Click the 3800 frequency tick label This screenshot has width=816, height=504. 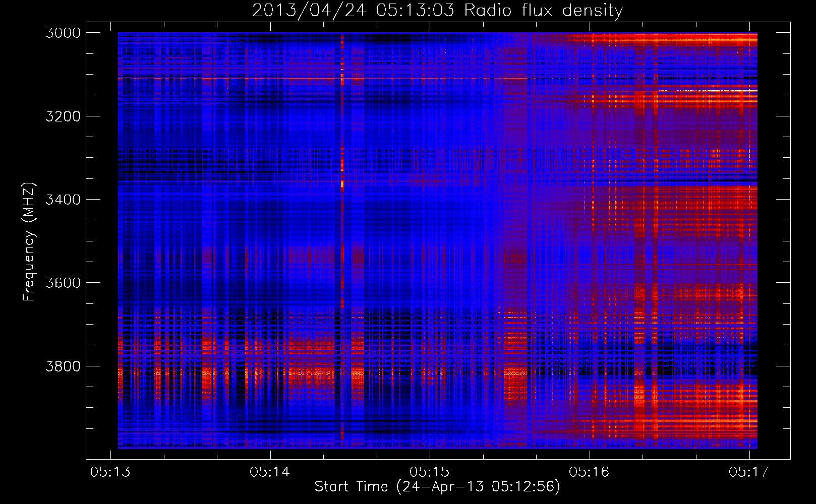pyautogui.click(x=63, y=366)
